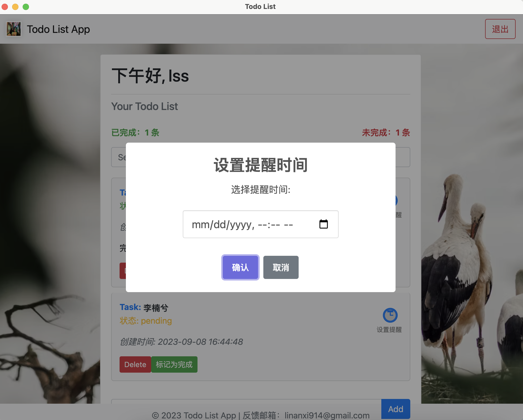Click the Todo List App avatar logo
This screenshot has width=523, height=420.
[x=14, y=29]
